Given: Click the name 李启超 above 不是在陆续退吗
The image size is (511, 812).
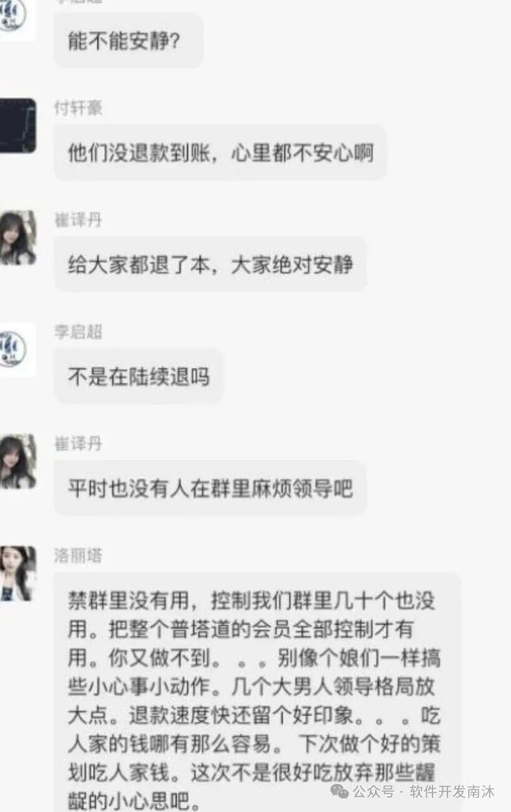Looking at the screenshot, I should [78, 332].
